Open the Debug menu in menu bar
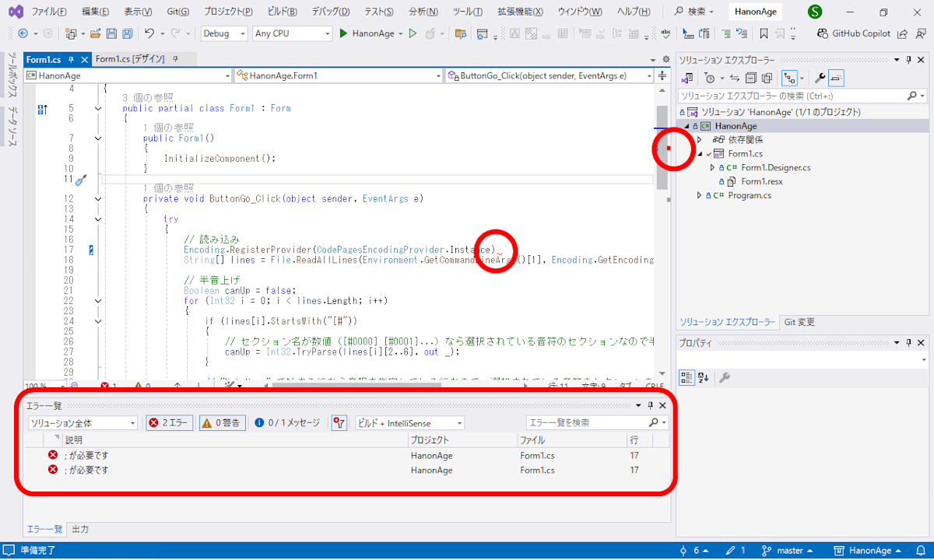 click(x=330, y=12)
